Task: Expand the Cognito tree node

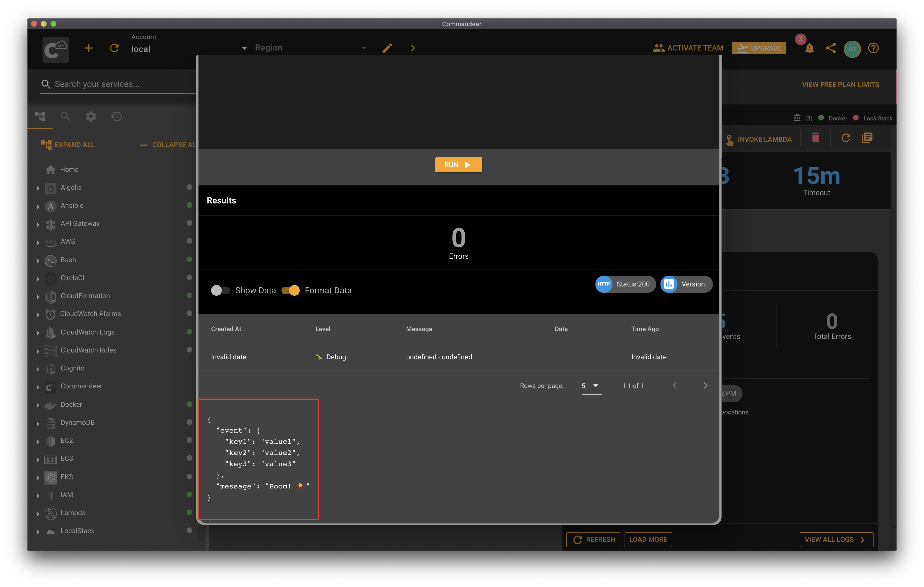Action: 38,369
